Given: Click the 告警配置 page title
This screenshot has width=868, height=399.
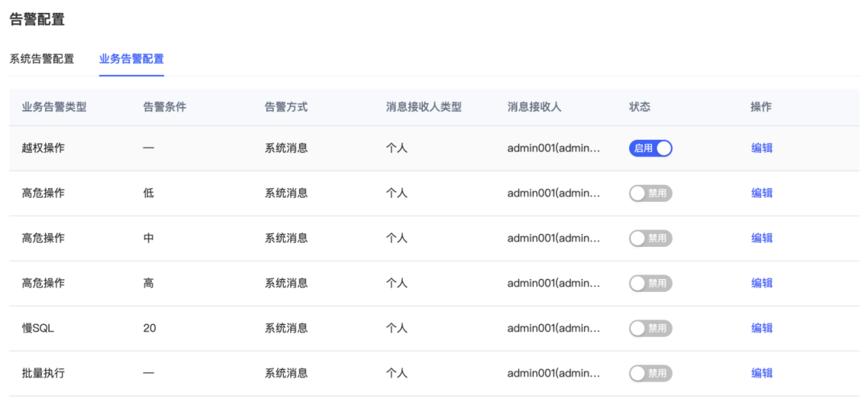Looking at the screenshot, I should pyautogui.click(x=37, y=20).
